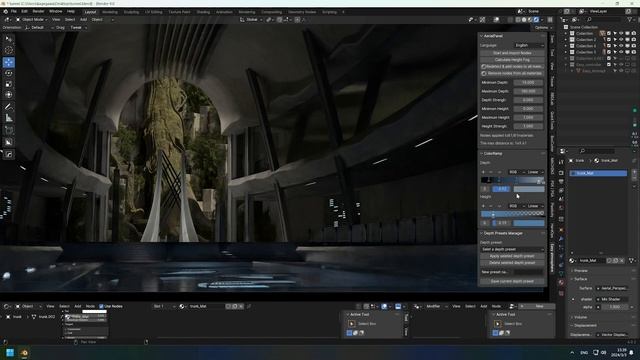This screenshot has width=640, height=360.
Task: Open the 'Select a depth preset' dropdown
Action: click(x=512, y=249)
